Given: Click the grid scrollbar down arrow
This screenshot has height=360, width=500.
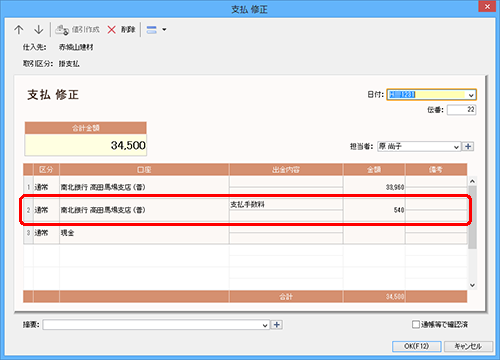Looking at the screenshot, I should (472, 285).
